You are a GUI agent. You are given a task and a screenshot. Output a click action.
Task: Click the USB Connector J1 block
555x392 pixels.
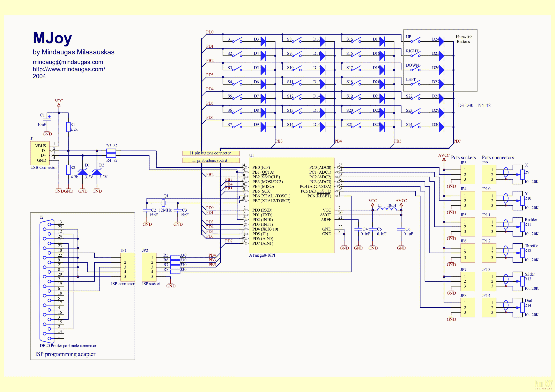(x=40, y=153)
